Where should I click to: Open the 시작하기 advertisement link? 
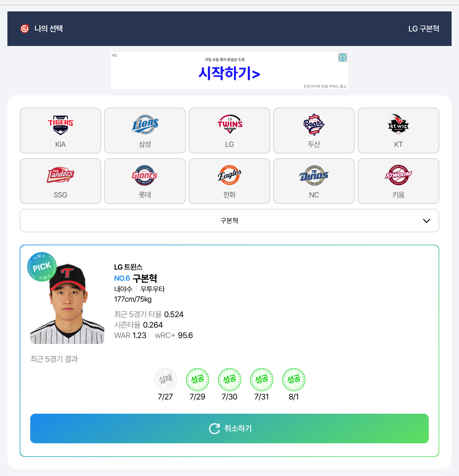click(229, 73)
